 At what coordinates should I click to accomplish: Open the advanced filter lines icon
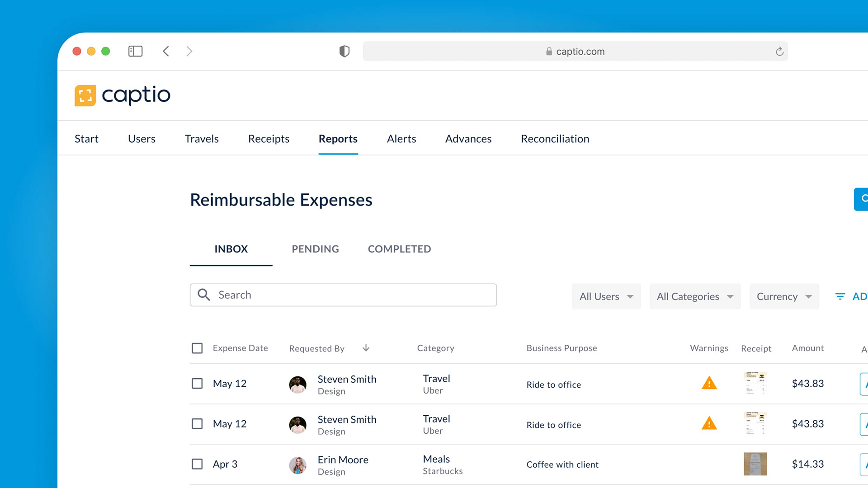point(840,296)
